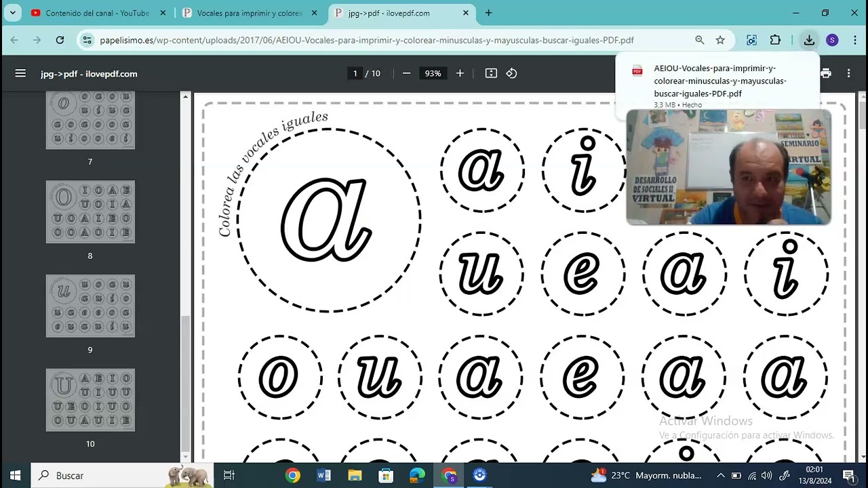Viewport: 868px width, 488px height.
Task: Close the YouTube tab
Action: [x=163, y=13]
